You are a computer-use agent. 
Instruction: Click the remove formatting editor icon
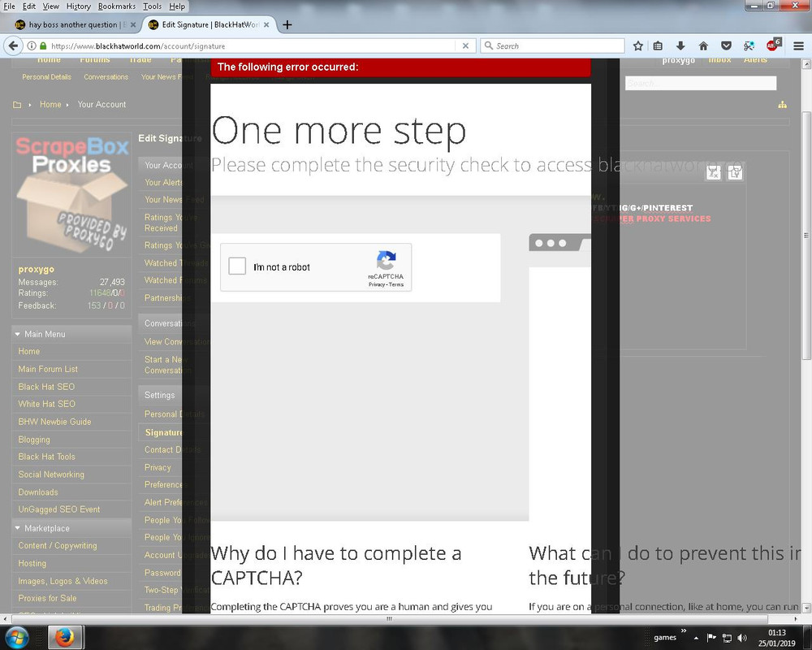pos(713,173)
